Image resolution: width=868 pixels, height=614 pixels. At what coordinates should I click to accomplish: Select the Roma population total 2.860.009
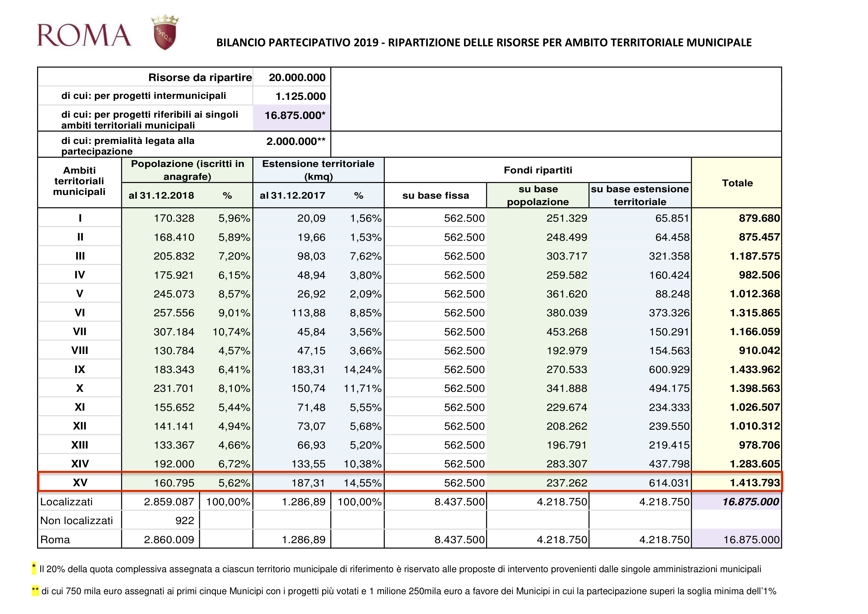pos(169,539)
